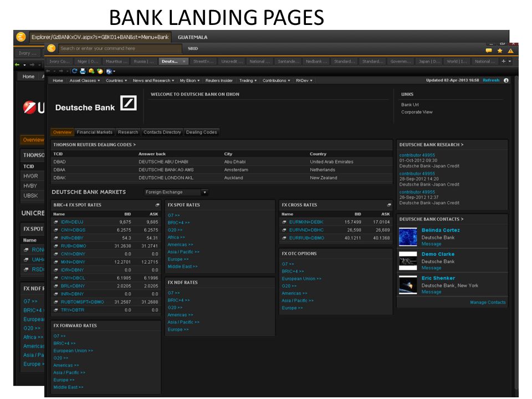This screenshot has height=399, width=532.
Task: Close the Deuts... tab
Action: (x=184, y=62)
